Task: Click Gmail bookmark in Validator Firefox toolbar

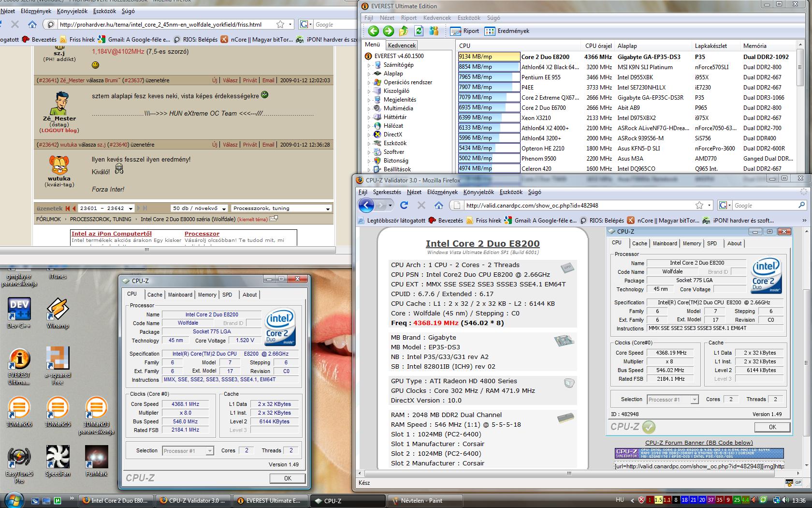Action: (540, 220)
